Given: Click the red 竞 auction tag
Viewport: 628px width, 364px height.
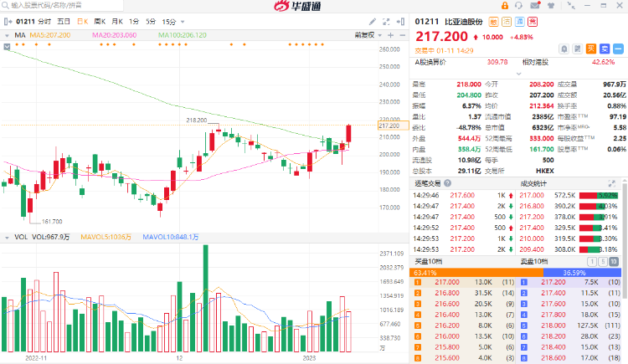Looking at the screenshot, I should [533, 22].
